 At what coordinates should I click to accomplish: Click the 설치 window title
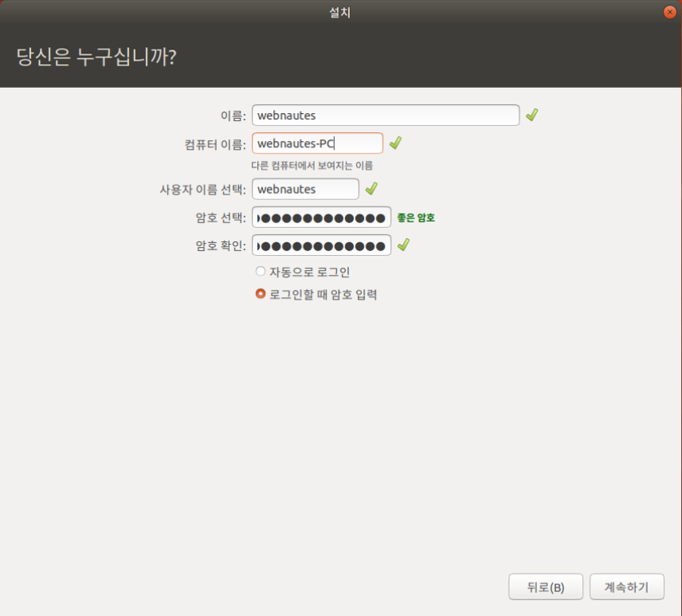click(339, 12)
